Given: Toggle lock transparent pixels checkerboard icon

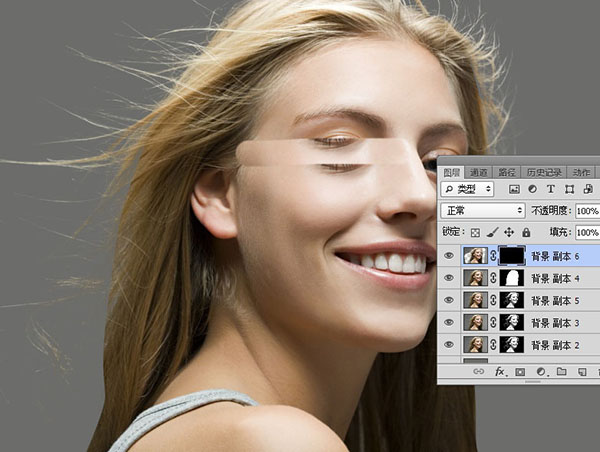Looking at the screenshot, I should coord(476,233).
